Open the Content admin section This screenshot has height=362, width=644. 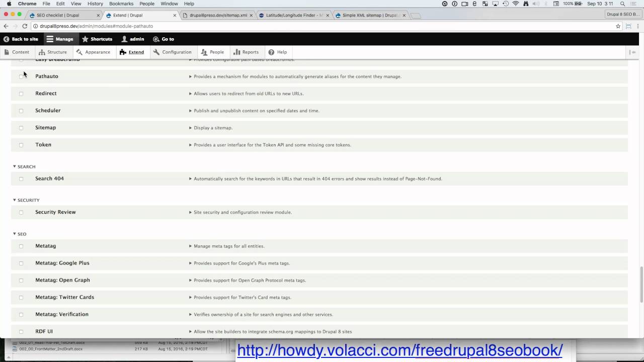(17, 52)
